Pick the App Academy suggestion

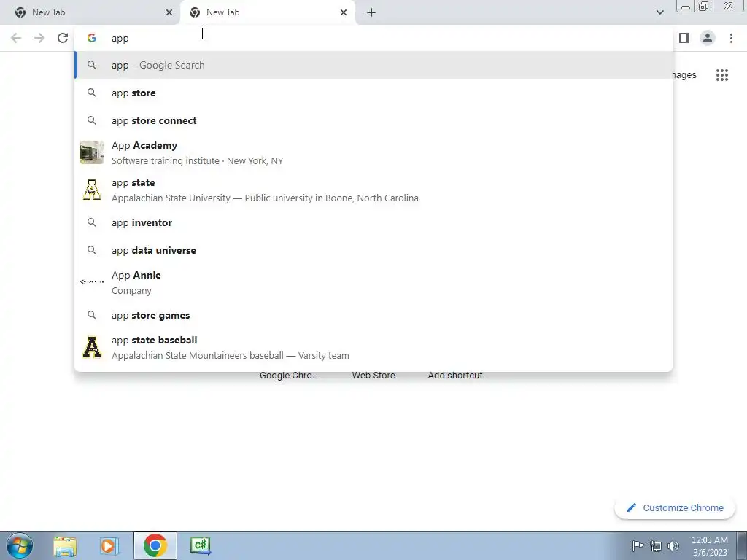373,153
